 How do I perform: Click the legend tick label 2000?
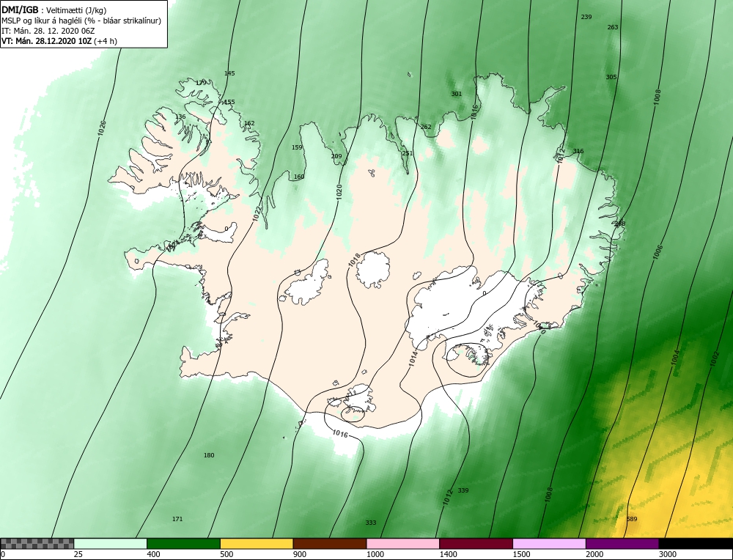pyautogui.click(x=594, y=554)
